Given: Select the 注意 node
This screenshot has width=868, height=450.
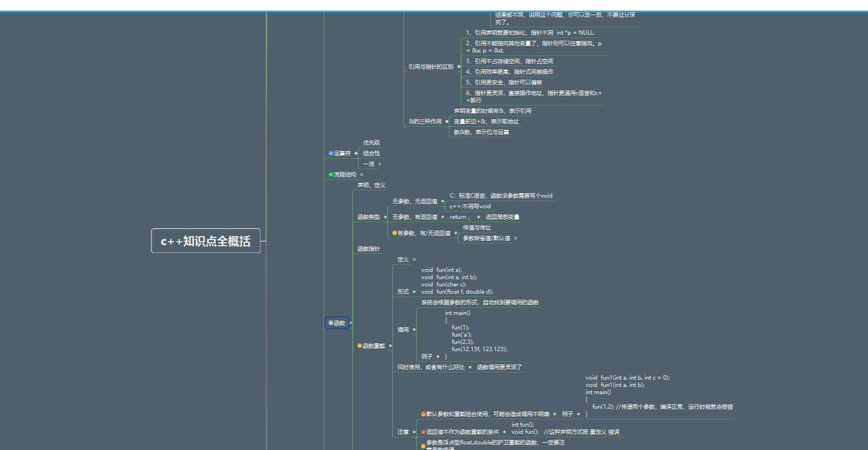Looking at the screenshot, I should [x=403, y=432].
